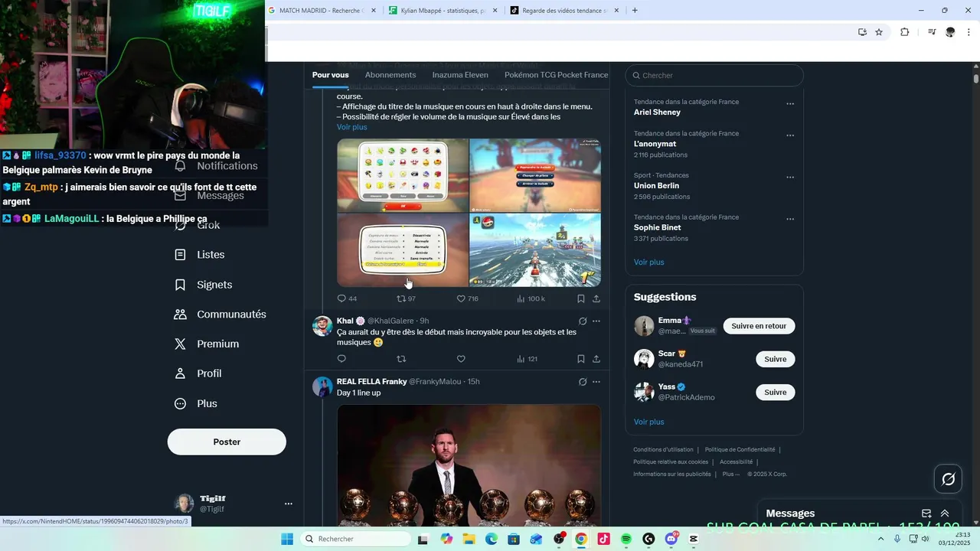Open Chrome media controls icon
The width and height of the screenshot is (980, 551).
tap(932, 32)
